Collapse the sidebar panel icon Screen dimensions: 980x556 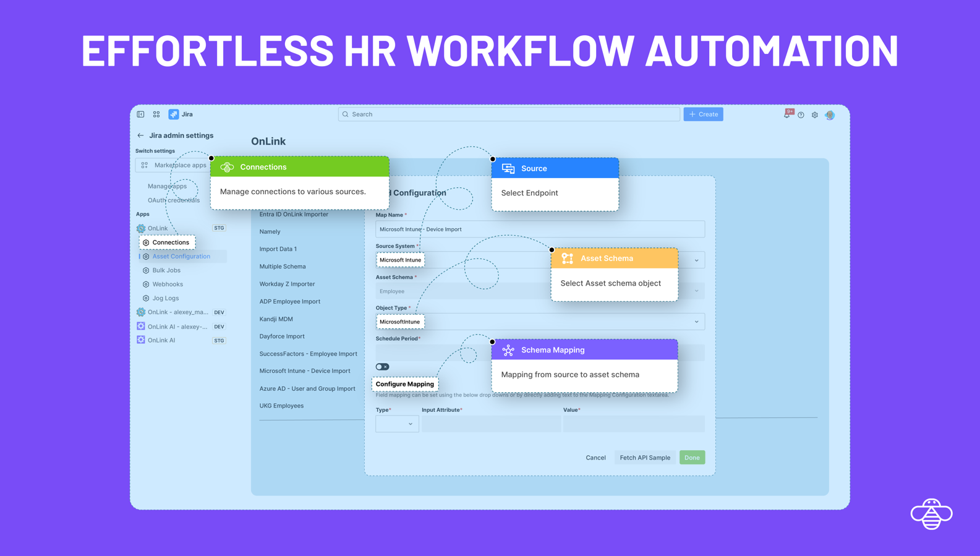point(141,114)
